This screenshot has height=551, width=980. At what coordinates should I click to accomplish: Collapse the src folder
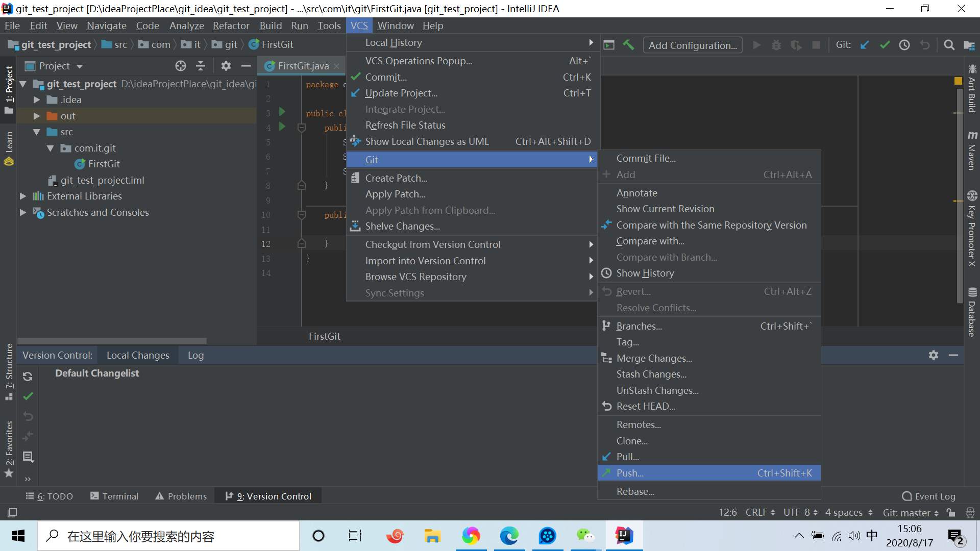tap(36, 132)
